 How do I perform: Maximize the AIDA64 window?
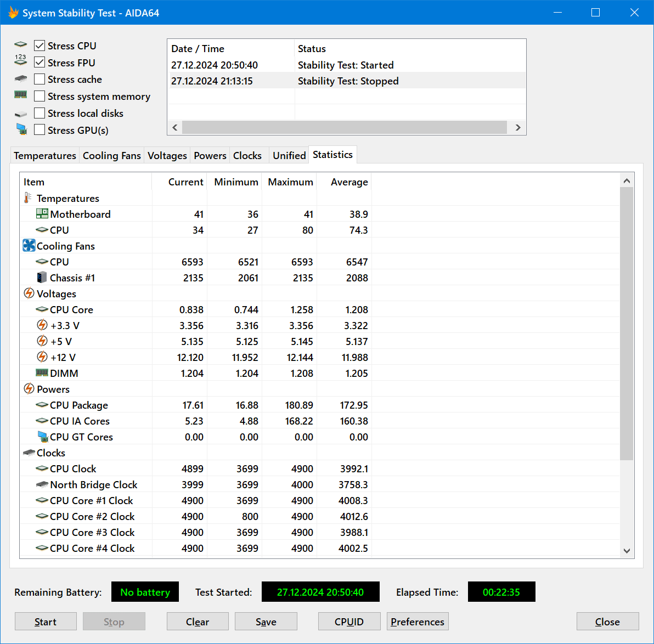point(596,13)
